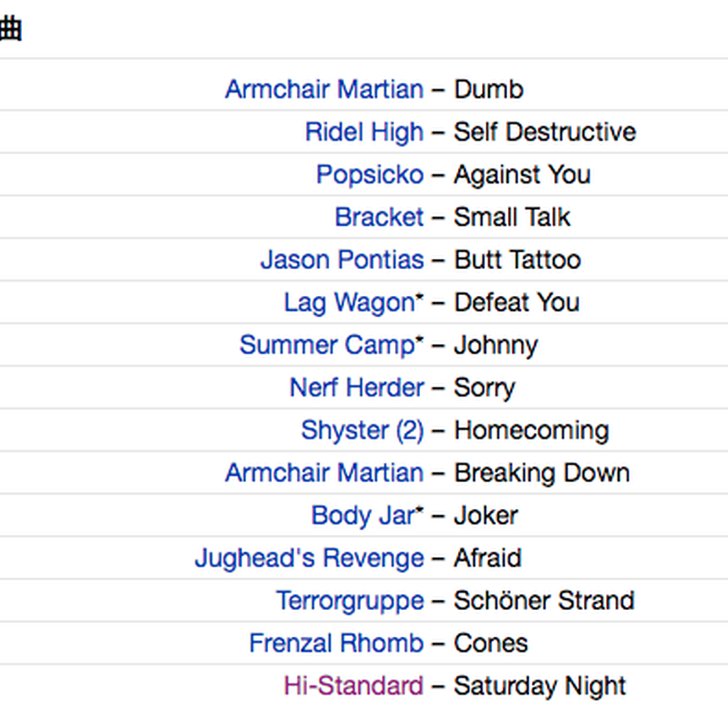This screenshot has width=728, height=728.
Task: Open the Jughead's Revenge link
Action: coord(309,558)
